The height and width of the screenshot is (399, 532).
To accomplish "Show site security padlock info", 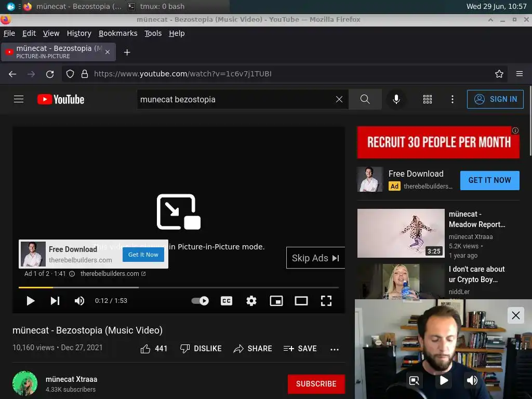I will (x=85, y=74).
